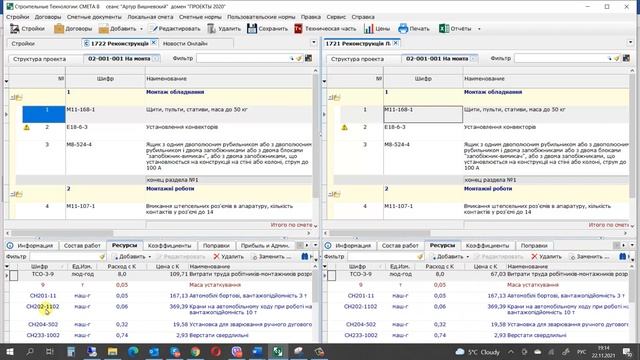The width and height of the screenshot is (640, 360).
Task: Close the 1722 Реконструкція tab
Action: (154, 42)
